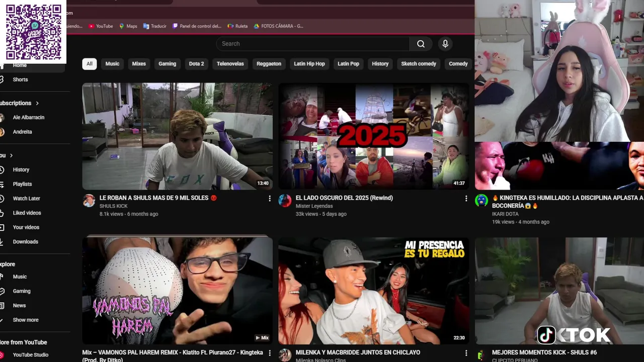
Task: Open EL LADO OSCURO DEL 2025 title
Action: click(344, 198)
